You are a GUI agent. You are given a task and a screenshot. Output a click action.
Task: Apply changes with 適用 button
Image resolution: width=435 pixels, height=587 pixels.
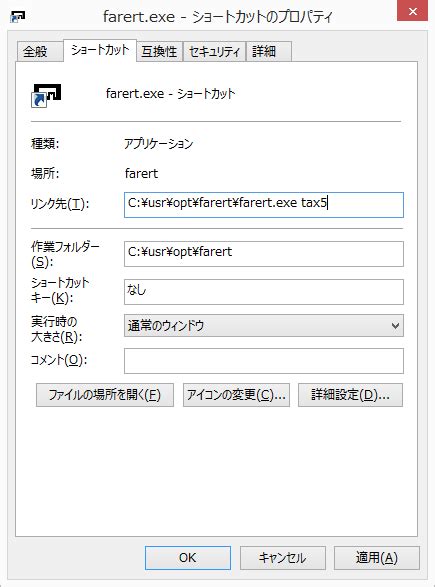[377, 558]
